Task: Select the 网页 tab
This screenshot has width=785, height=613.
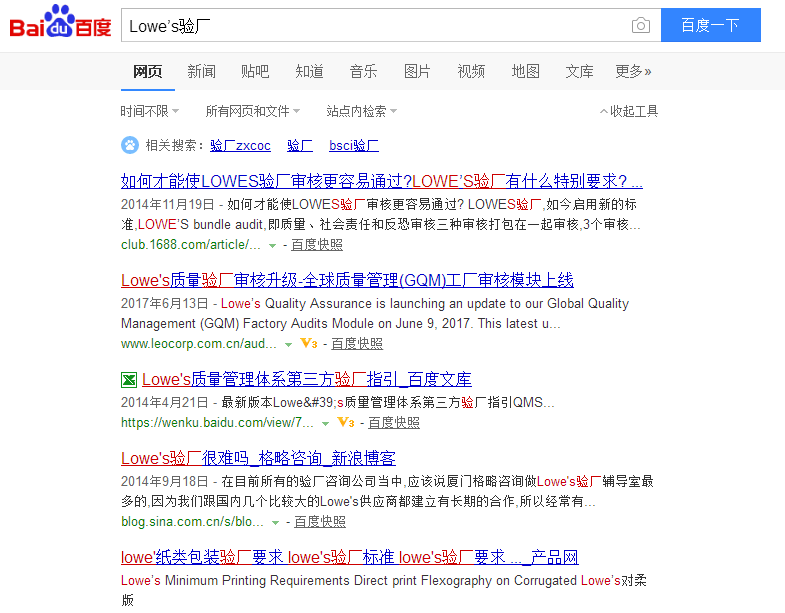Action: coord(148,72)
